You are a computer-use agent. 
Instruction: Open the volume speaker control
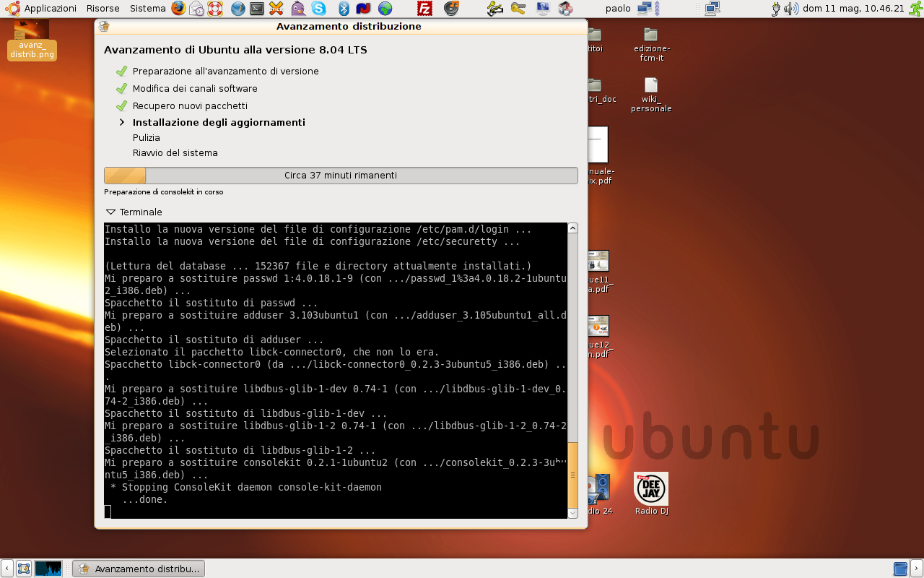point(791,9)
